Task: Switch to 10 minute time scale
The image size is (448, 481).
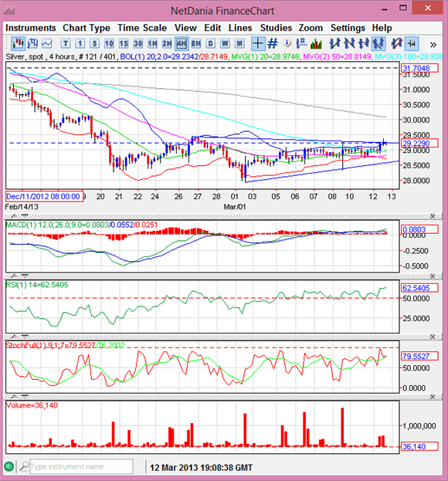Action: coord(109,43)
